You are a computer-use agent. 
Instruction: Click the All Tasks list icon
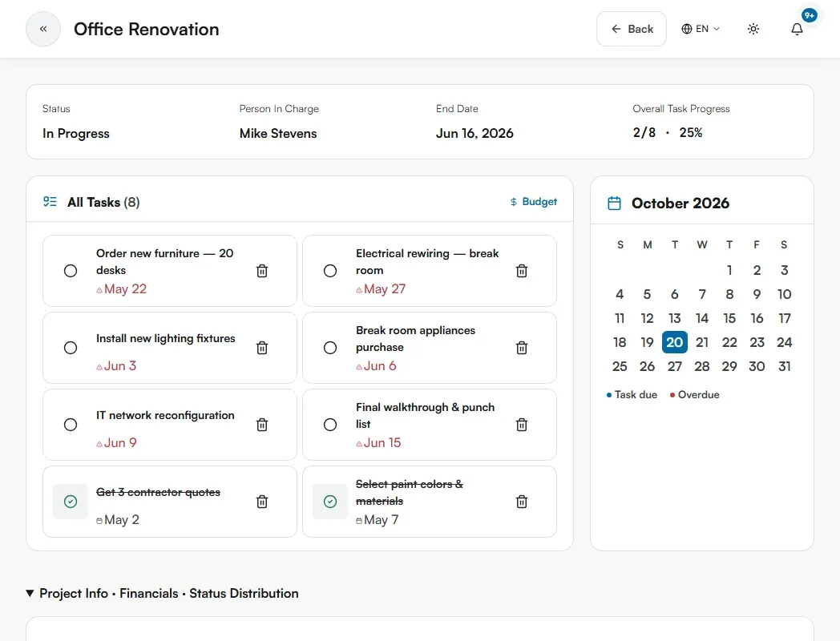click(x=50, y=202)
